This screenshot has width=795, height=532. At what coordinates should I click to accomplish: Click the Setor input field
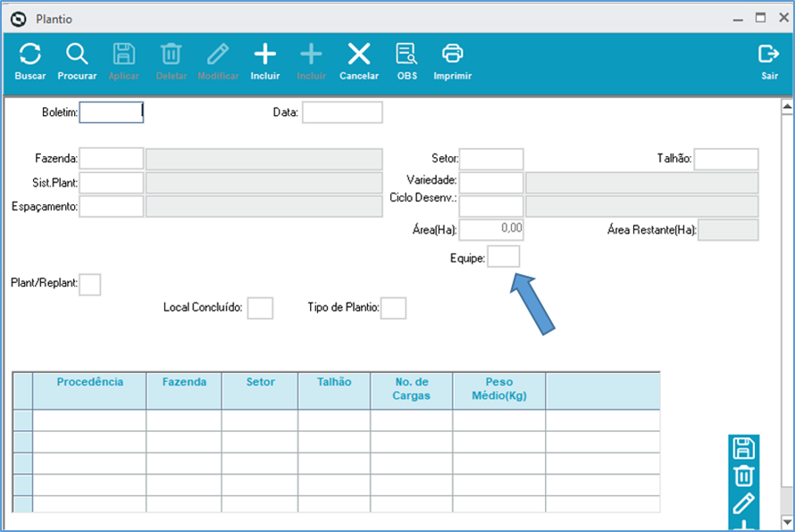click(x=491, y=159)
